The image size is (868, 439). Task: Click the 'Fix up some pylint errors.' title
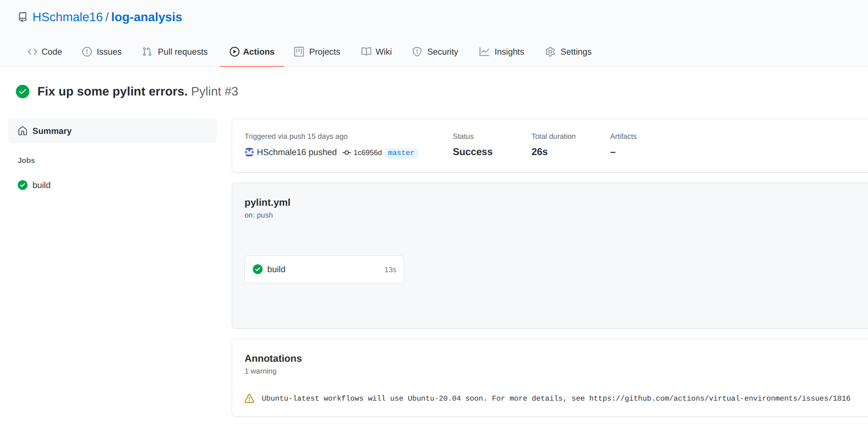(x=112, y=92)
